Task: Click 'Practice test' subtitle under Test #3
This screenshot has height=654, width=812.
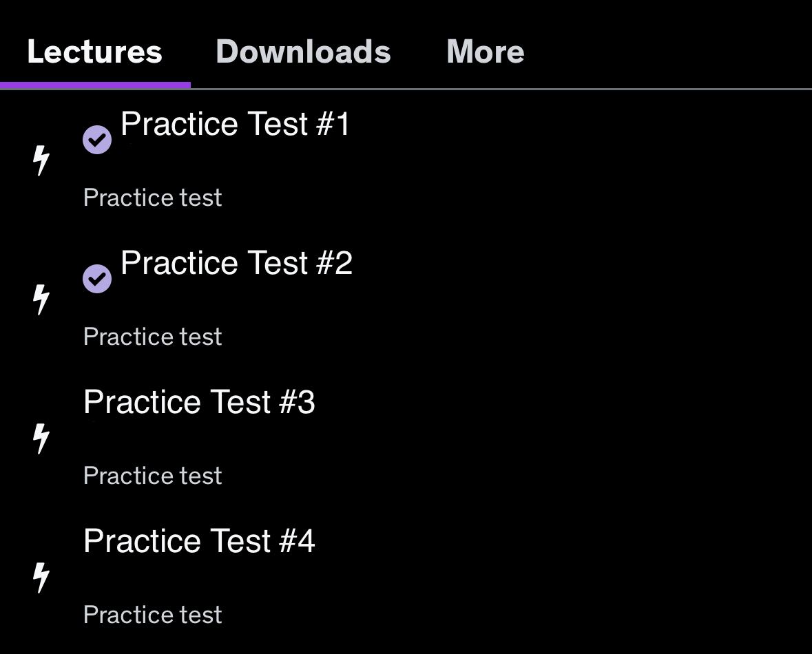Action: [x=153, y=476]
